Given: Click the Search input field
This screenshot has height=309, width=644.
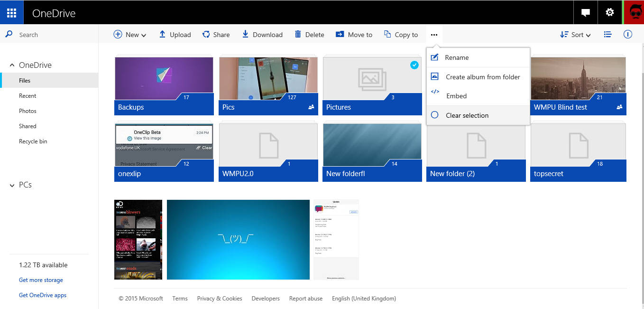Looking at the screenshot, I should tap(52, 35).
